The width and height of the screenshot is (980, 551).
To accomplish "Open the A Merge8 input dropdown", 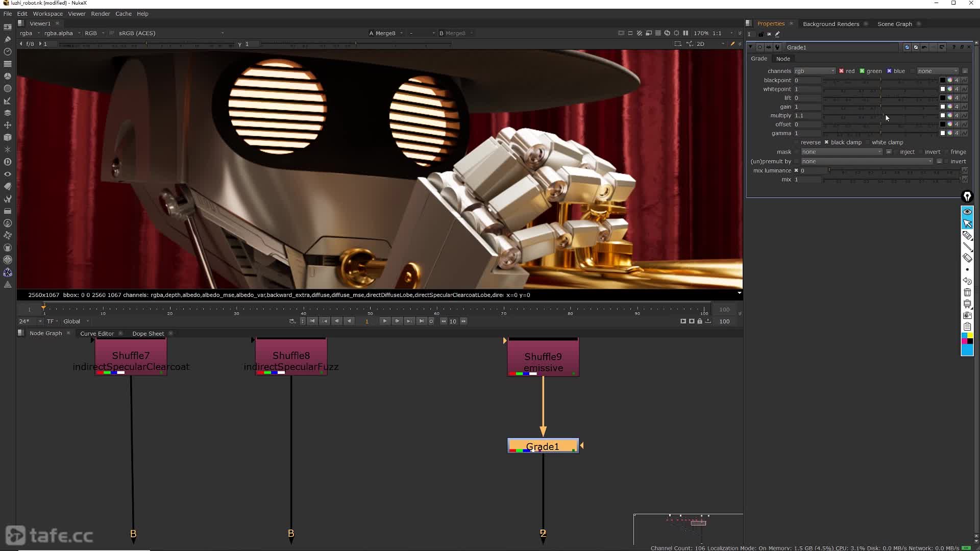I will (x=386, y=33).
